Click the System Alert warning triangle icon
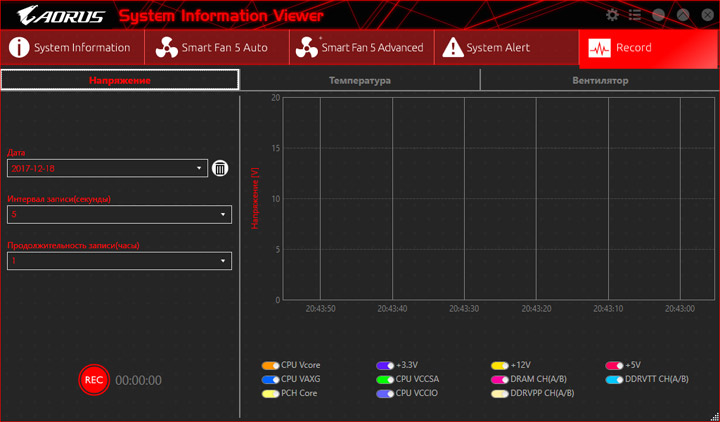Image resolution: width=720 pixels, height=422 pixels. point(453,48)
